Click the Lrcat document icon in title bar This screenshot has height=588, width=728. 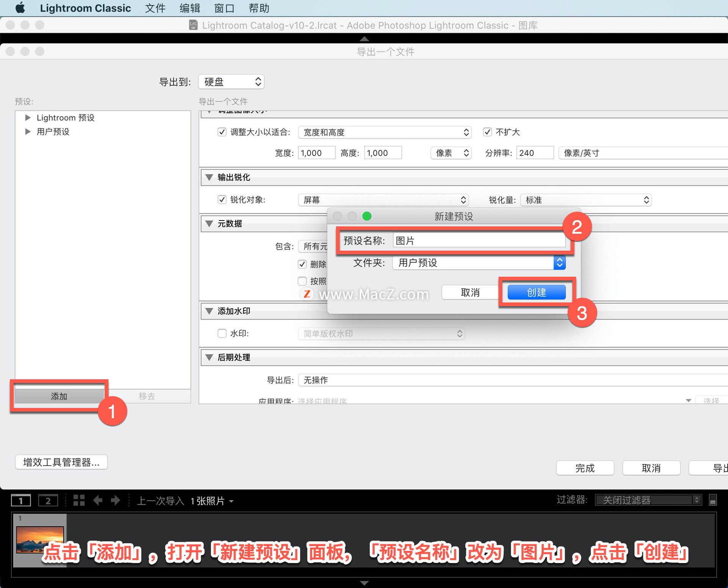(193, 25)
